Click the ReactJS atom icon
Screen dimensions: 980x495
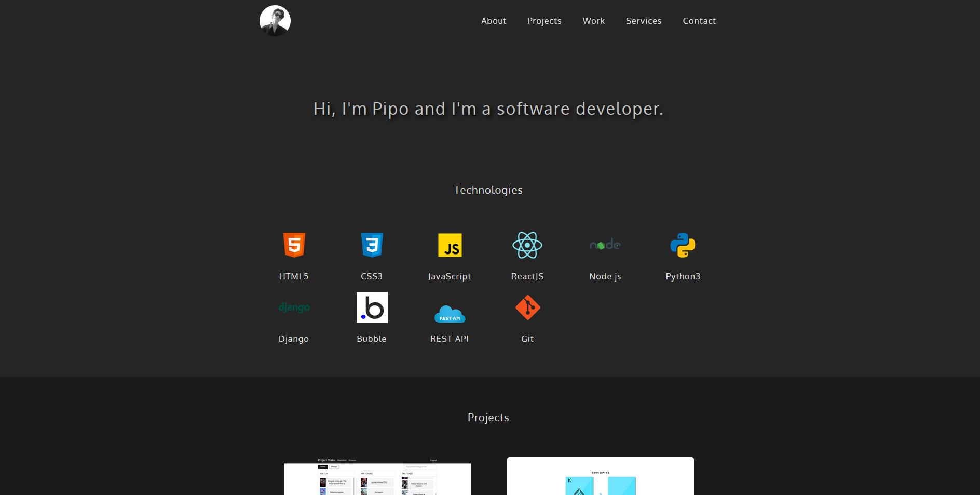pyautogui.click(x=527, y=245)
